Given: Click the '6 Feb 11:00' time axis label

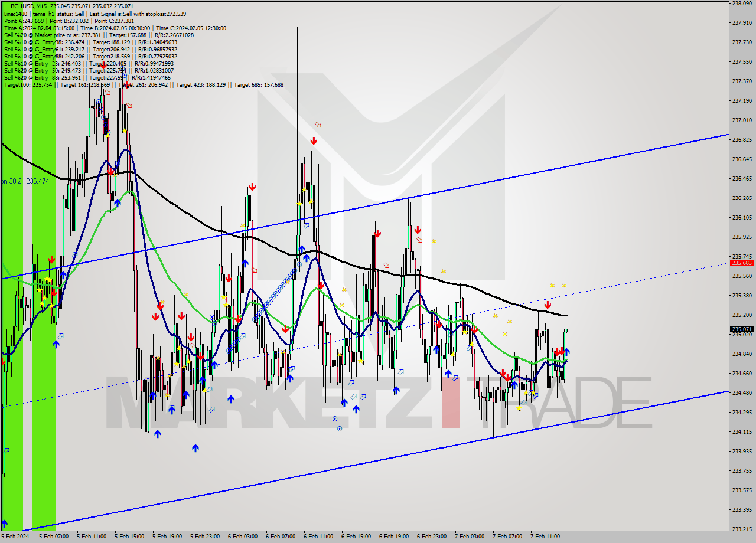Looking at the screenshot, I should [318, 537].
